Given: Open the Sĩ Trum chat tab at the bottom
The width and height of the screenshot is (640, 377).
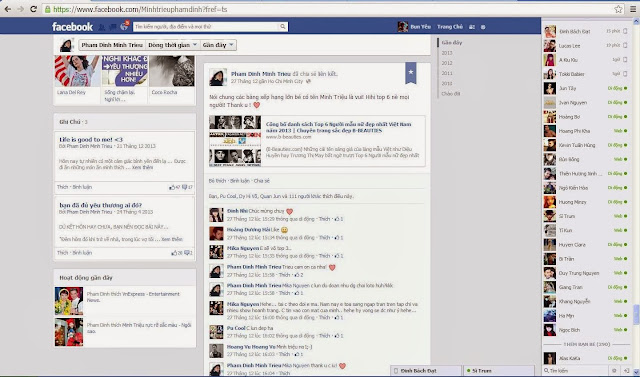Looking at the screenshot, I should point(499,370).
